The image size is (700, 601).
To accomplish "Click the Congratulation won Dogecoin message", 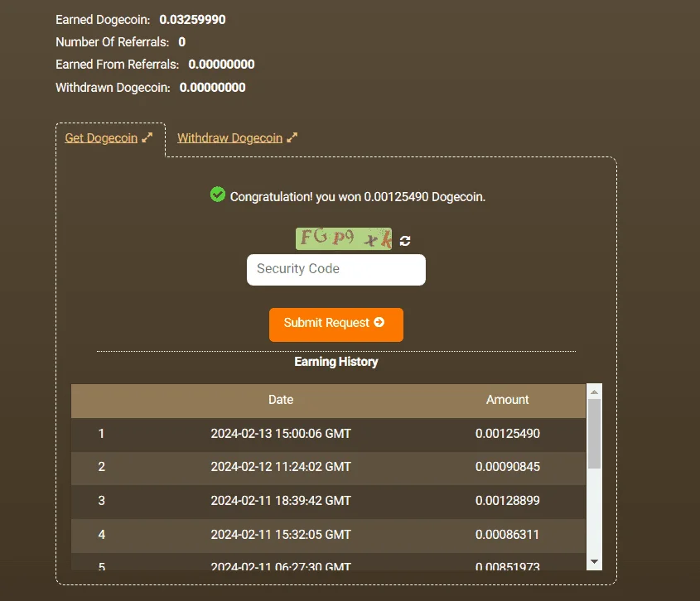I will pos(358,197).
